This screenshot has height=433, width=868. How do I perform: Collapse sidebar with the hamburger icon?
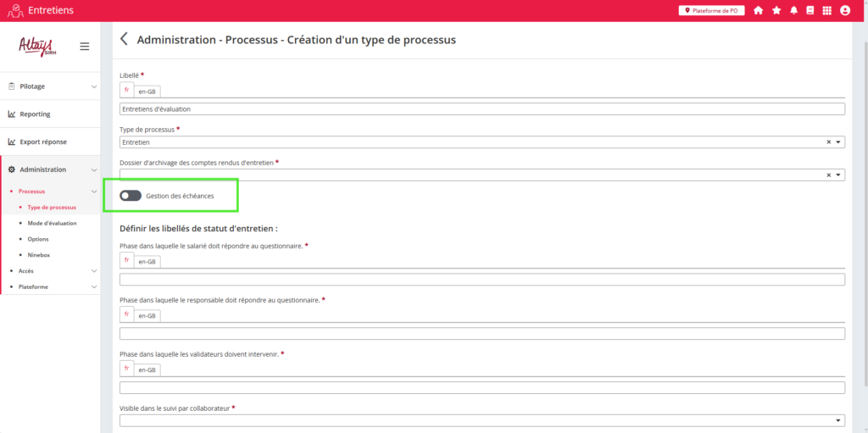click(84, 47)
